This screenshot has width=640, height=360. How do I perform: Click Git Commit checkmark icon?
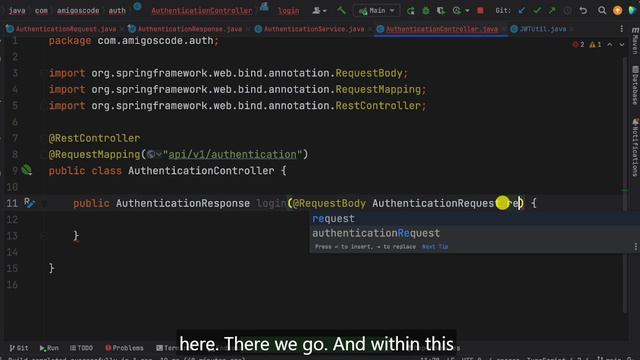(x=537, y=11)
